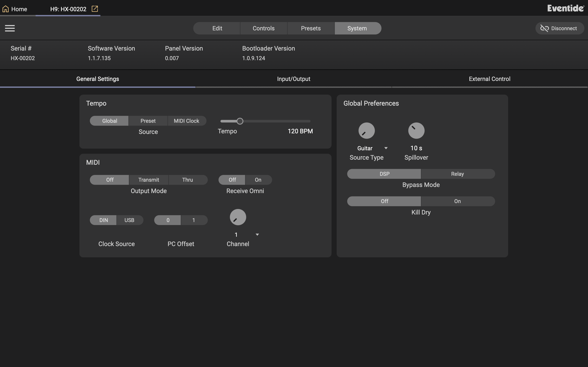588x367 pixels.
Task: Open the External Control tab
Action: (489, 79)
